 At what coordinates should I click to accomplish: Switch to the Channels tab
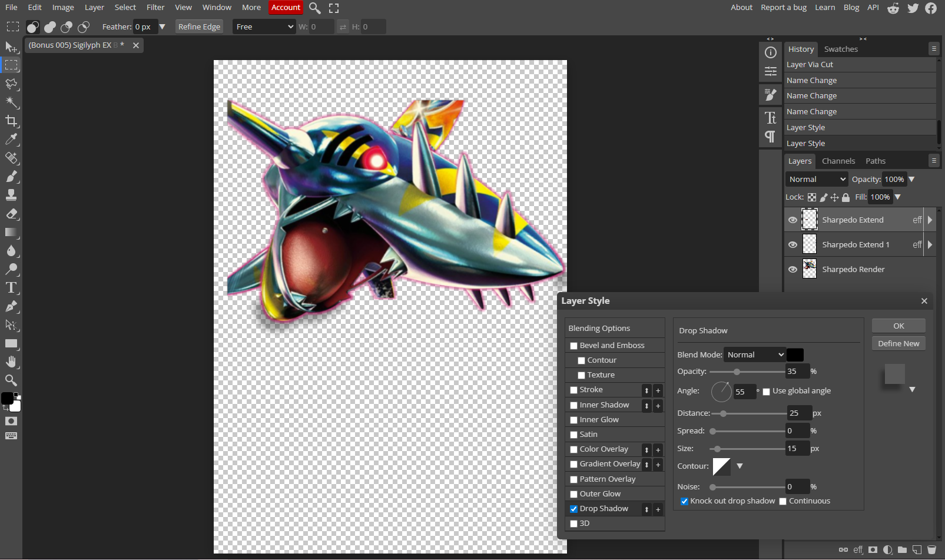(838, 161)
